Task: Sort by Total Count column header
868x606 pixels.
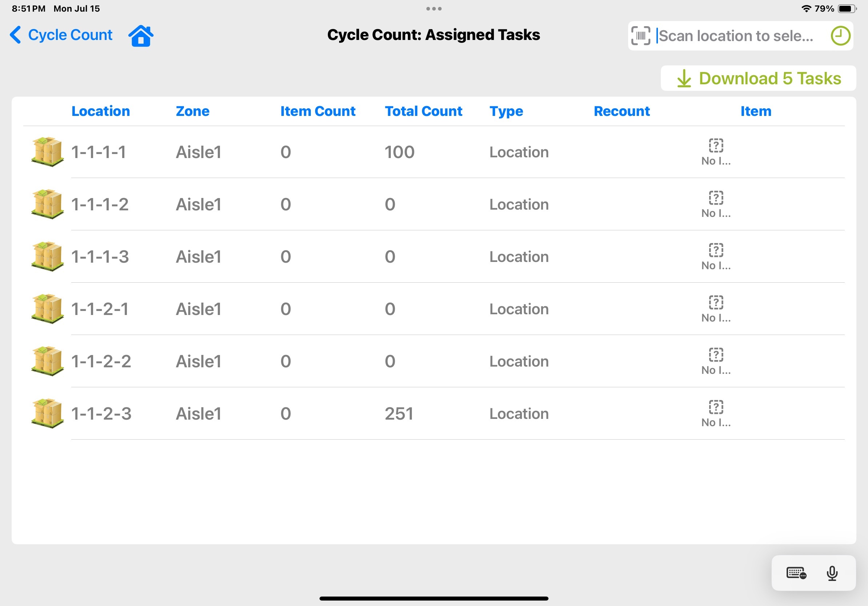Action: pyautogui.click(x=423, y=111)
